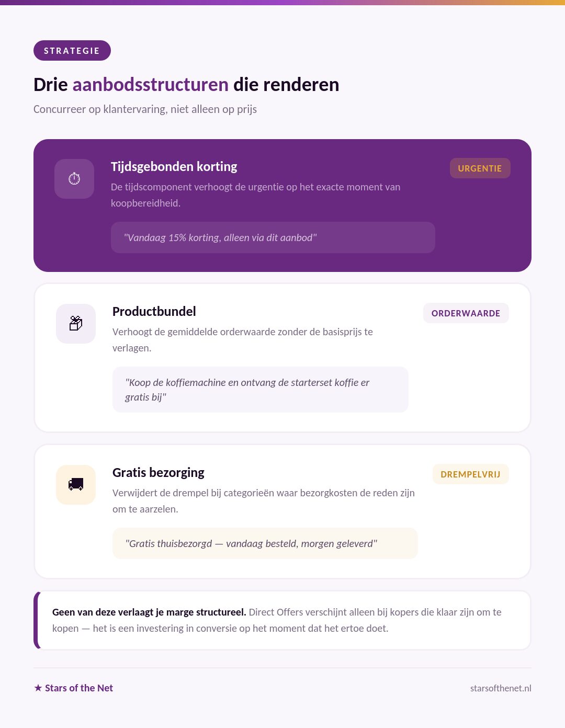Click the purple word aanbodsstructuren in title

151,85
